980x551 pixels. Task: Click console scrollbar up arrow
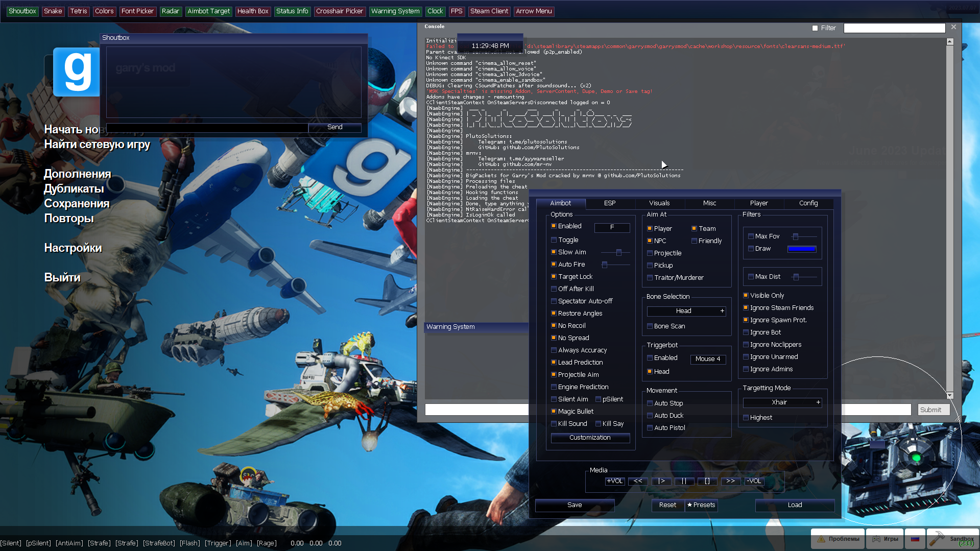pos(950,42)
